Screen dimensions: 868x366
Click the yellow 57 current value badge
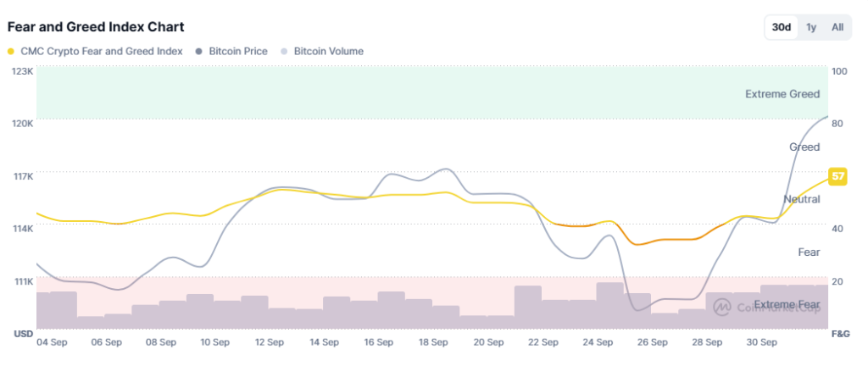point(838,176)
